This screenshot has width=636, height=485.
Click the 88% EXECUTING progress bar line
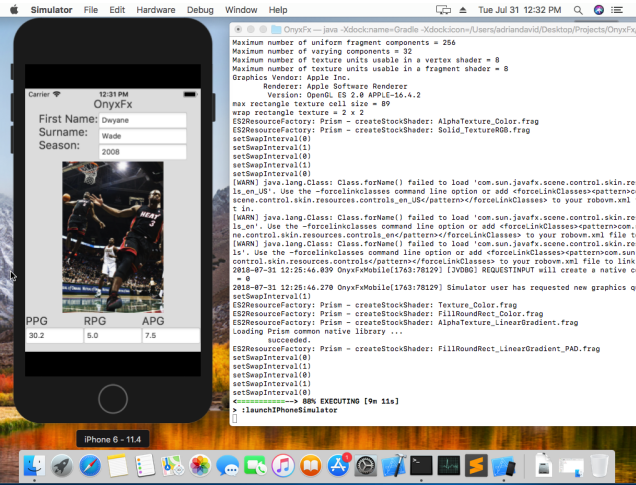(x=316, y=401)
